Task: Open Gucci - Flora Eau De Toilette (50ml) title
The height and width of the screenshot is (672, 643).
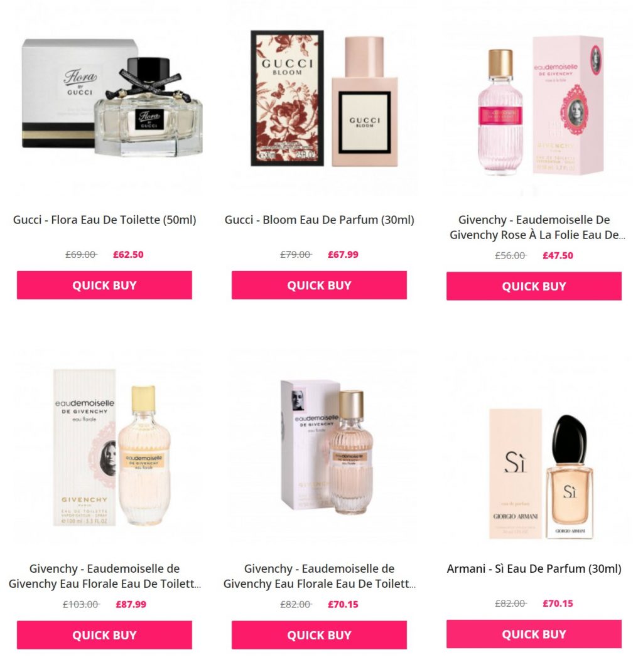Action: pos(104,220)
